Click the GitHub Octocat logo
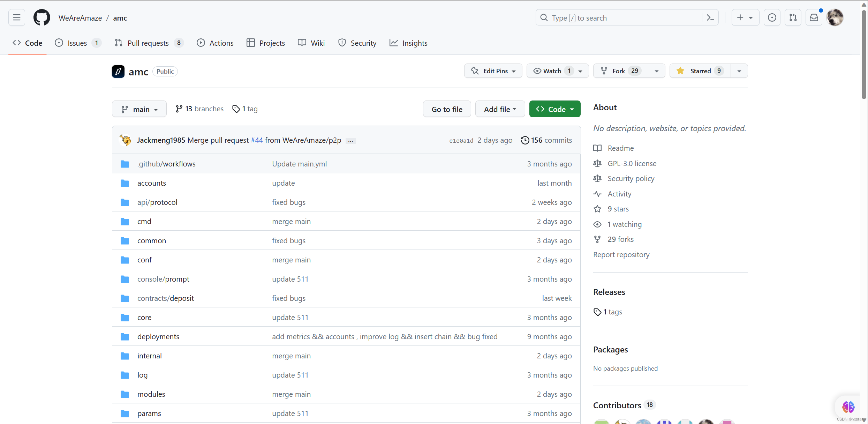The width and height of the screenshot is (868, 424). tap(41, 17)
